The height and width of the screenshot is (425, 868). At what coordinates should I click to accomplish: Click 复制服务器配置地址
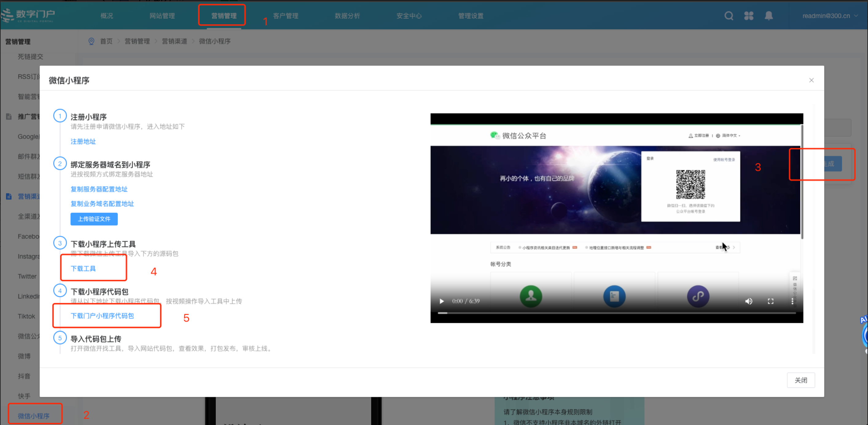click(x=99, y=189)
